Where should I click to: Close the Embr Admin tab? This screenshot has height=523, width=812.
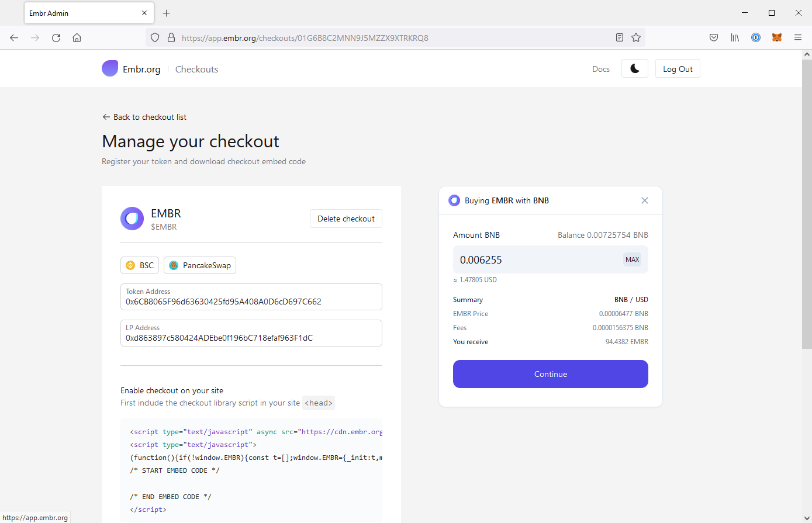(x=144, y=13)
